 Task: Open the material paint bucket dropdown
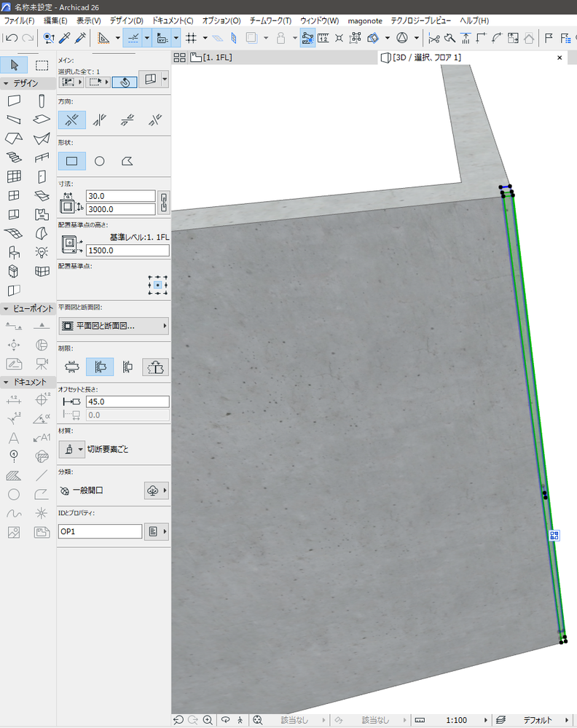tap(72, 450)
